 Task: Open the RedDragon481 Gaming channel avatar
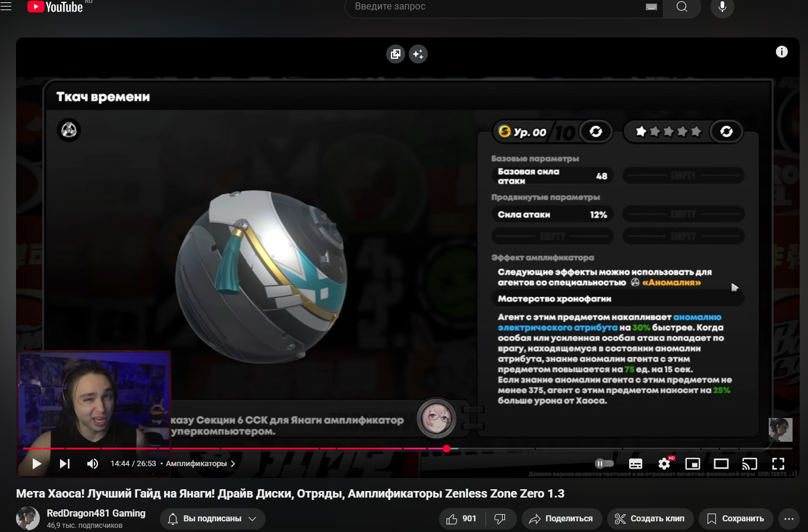click(28, 518)
